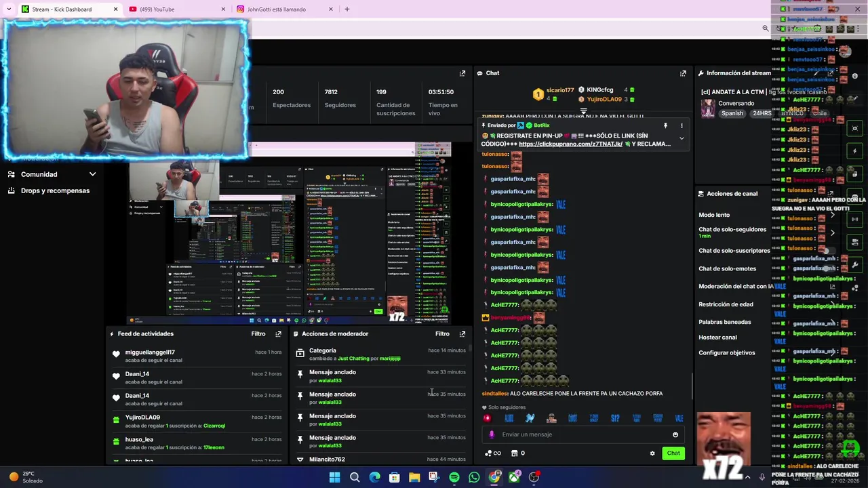Open the emoji picker in chat

(x=675, y=435)
